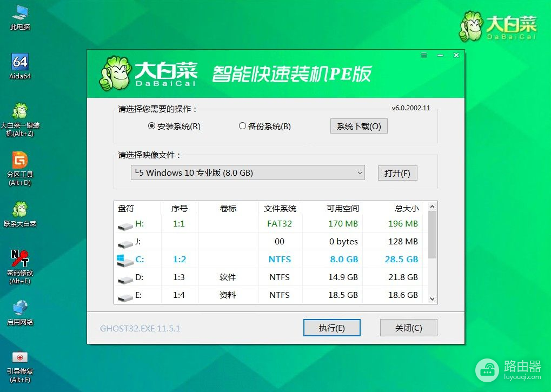Click the v6.0.2002.11 version text

tap(411, 108)
